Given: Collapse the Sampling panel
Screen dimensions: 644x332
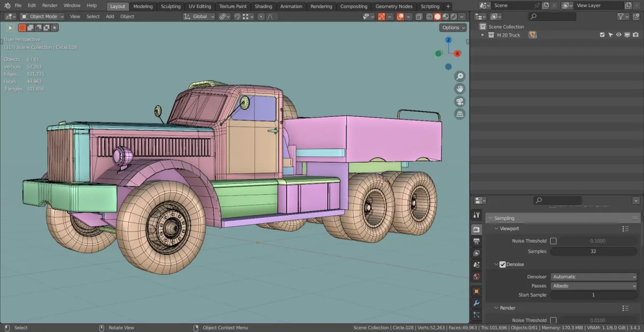Looking at the screenshot, I should click(490, 218).
